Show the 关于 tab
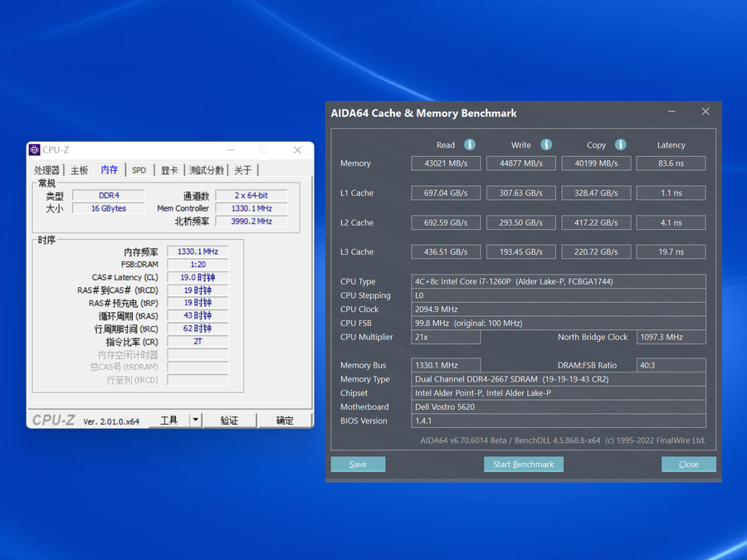The width and height of the screenshot is (747, 560). pos(242,170)
